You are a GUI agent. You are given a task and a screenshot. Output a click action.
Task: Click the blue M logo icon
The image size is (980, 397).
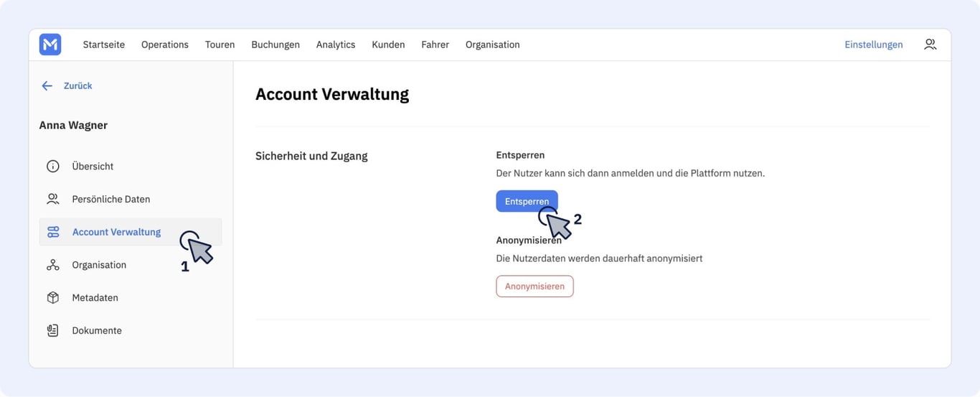[x=50, y=45]
